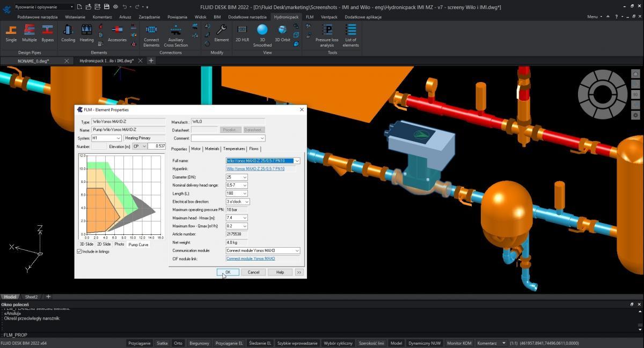This screenshot has height=348, width=644.
Task: Switch to the Motor tab
Action: coord(196,149)
